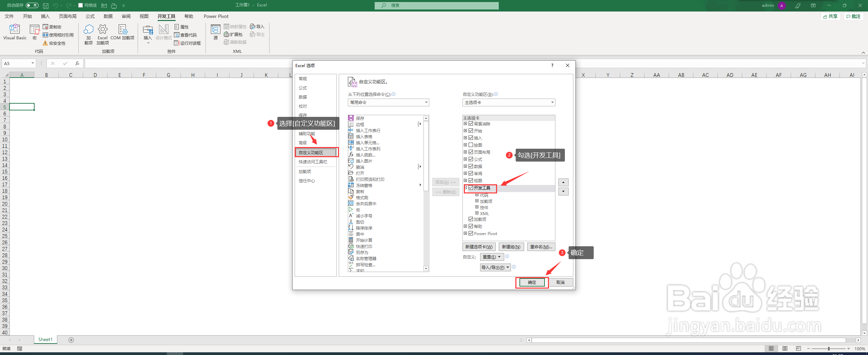Screen dimensions: 868x355
Task: Open the 宏 macros button
Action: pos(35,32)
